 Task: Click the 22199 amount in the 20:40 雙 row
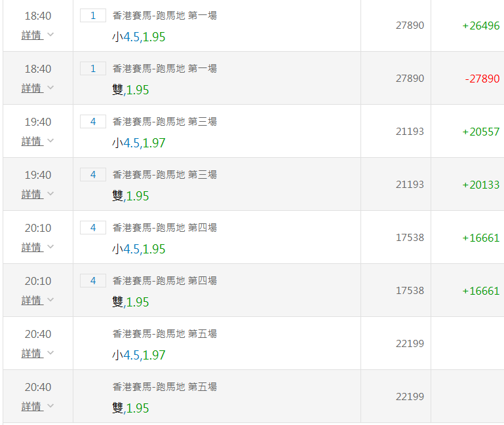click(x=410, y=397)
